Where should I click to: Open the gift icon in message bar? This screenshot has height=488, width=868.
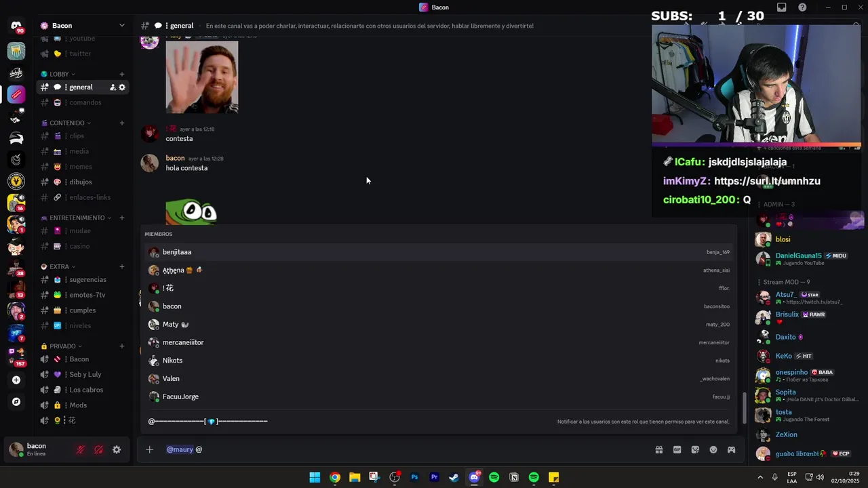[658, 449]
